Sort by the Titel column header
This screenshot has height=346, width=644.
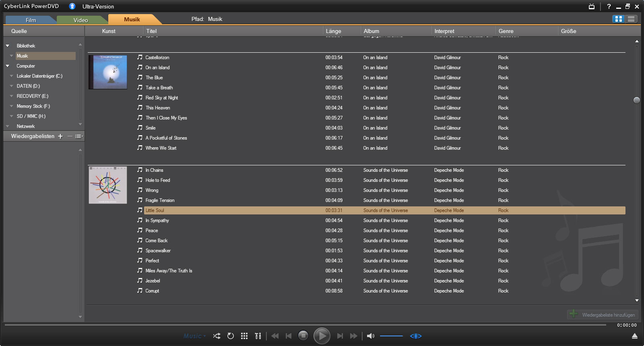click(233, 31)
